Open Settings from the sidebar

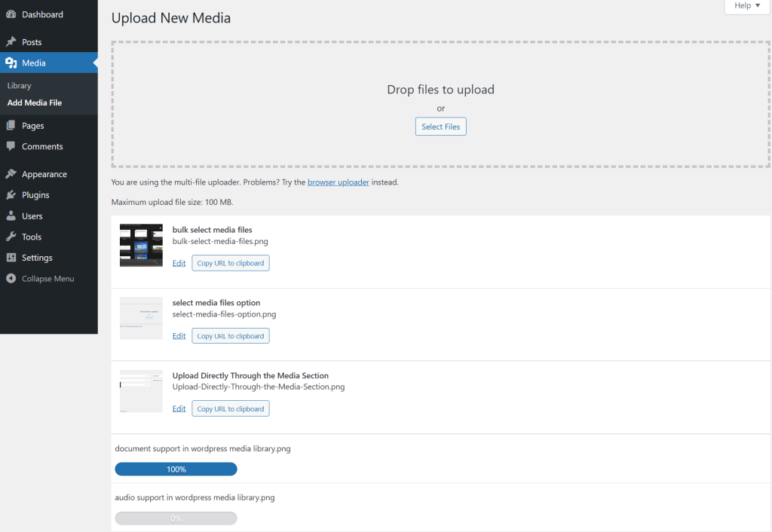tap(36, 258)
